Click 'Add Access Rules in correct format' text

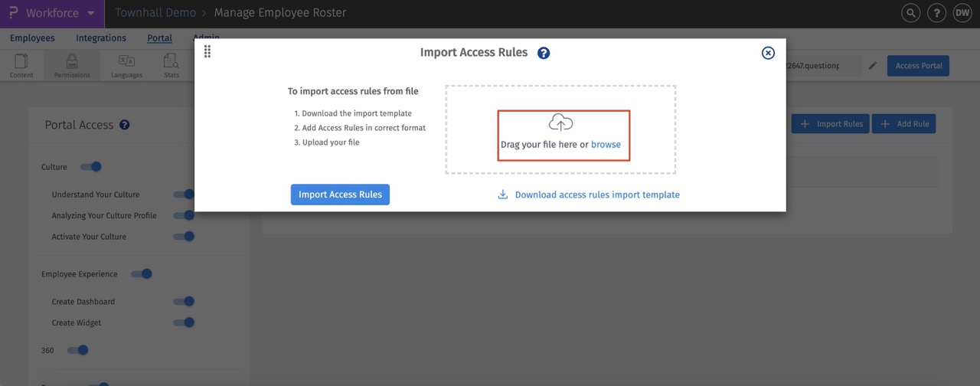click(x=364, y=128)
